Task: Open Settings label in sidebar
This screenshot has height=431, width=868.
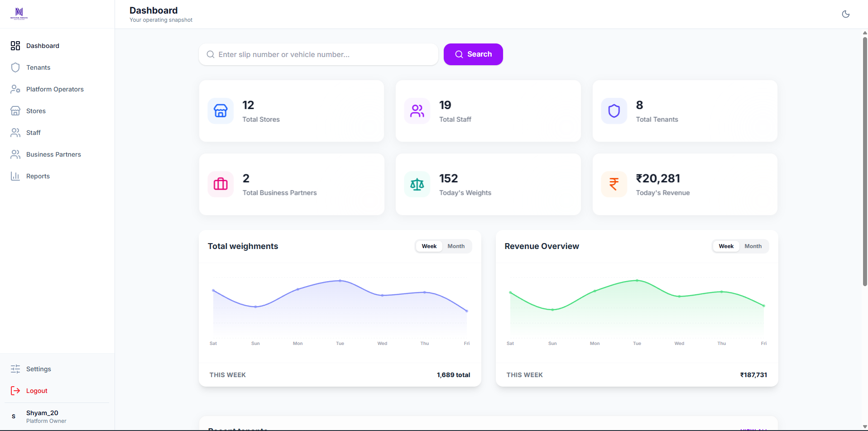Action: 38,369
